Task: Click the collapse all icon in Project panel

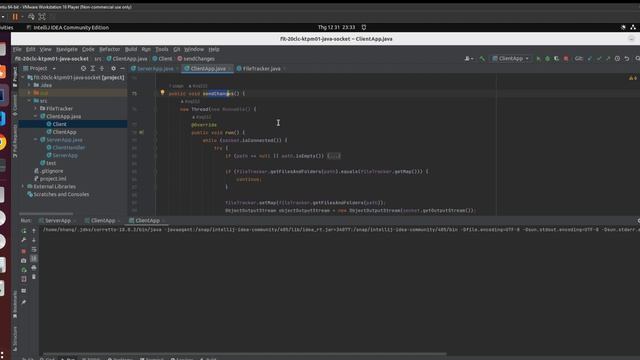Action: [x=102, y=69]
